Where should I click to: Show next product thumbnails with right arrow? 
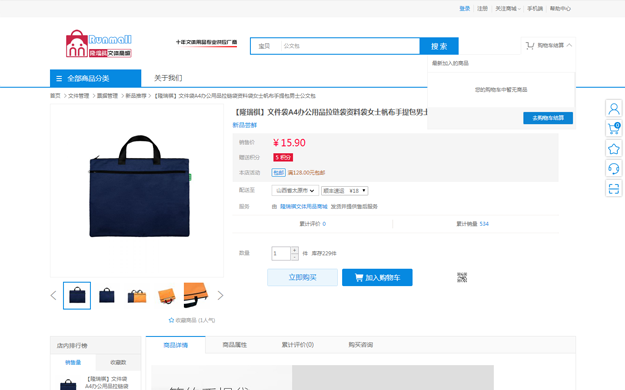(220, 295)
